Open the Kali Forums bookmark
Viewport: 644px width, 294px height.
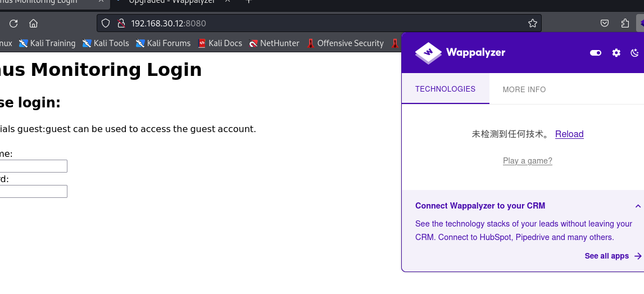tap(163, 43)
